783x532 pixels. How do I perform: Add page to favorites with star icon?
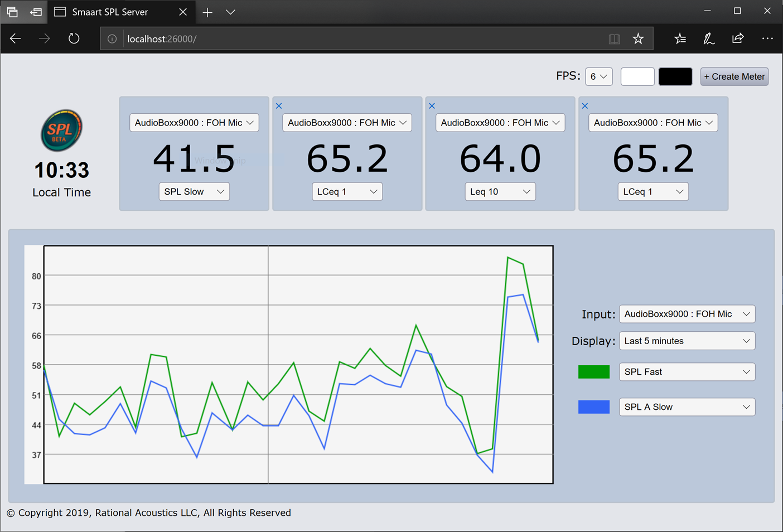point(638,39)
